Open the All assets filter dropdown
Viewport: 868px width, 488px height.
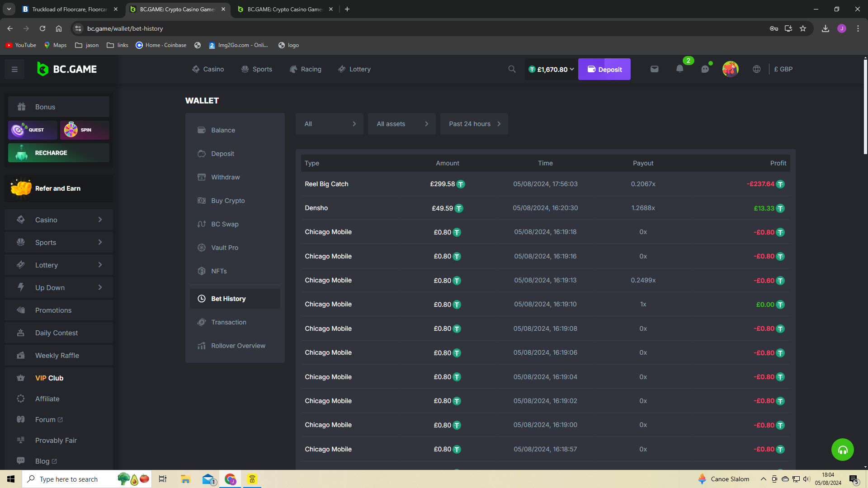[x=402, y=124]
